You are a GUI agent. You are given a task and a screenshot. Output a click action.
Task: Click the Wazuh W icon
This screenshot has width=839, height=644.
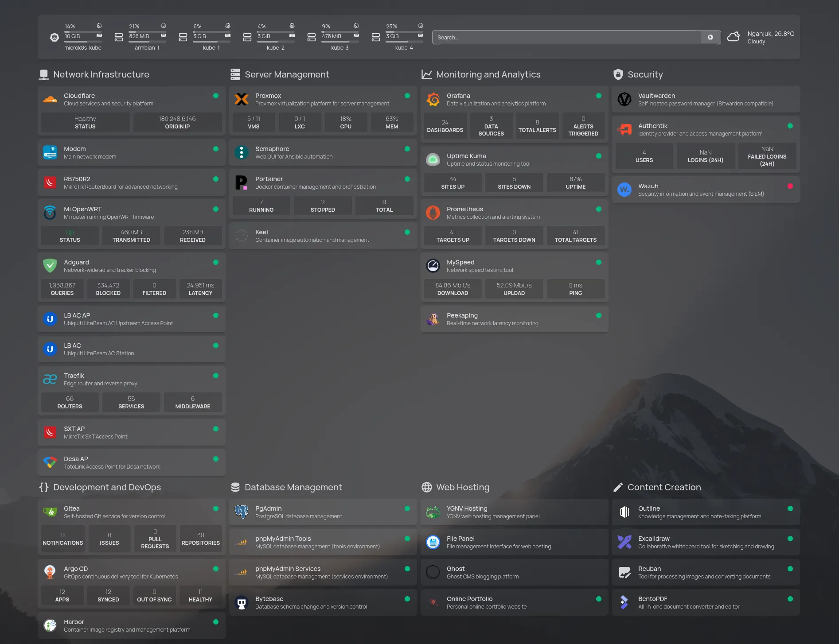[x=624, y=190]
